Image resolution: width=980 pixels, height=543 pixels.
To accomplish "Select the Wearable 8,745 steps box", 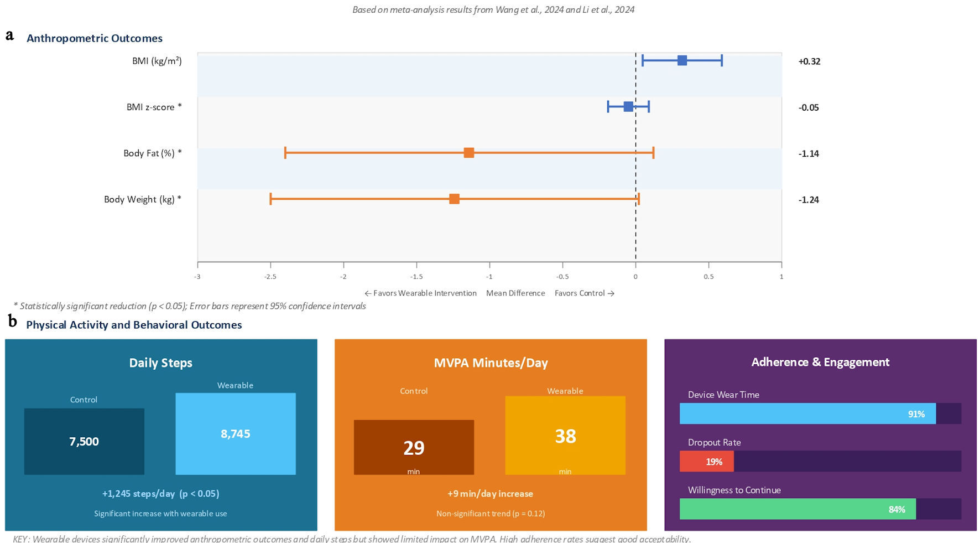I will point(236,434).
